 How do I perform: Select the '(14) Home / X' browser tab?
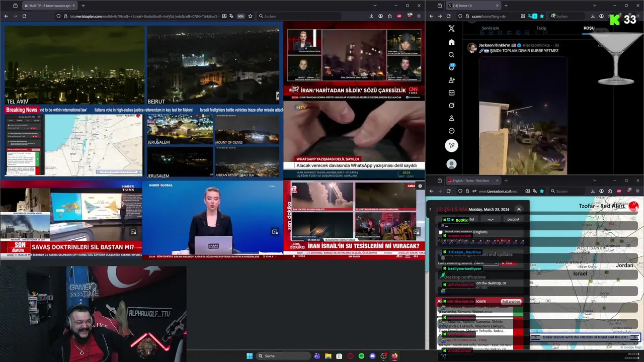coord(473,6)
